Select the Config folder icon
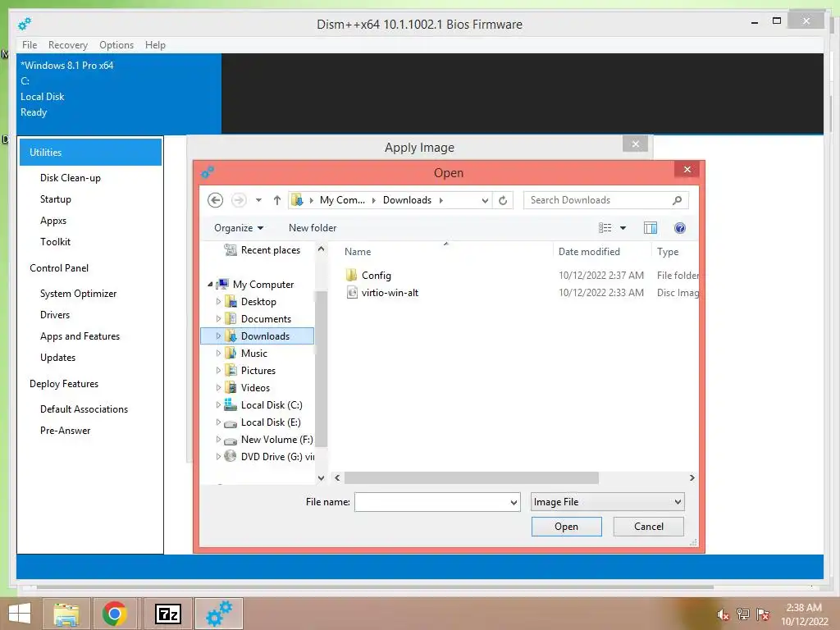The image size is (840, 630). click(351, 276)
